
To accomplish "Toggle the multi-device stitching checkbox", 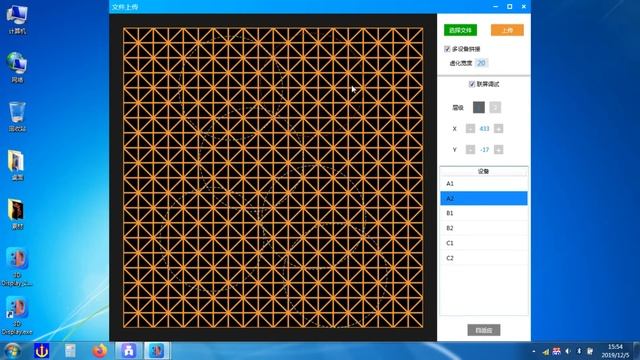I will [x=447, y=49].
